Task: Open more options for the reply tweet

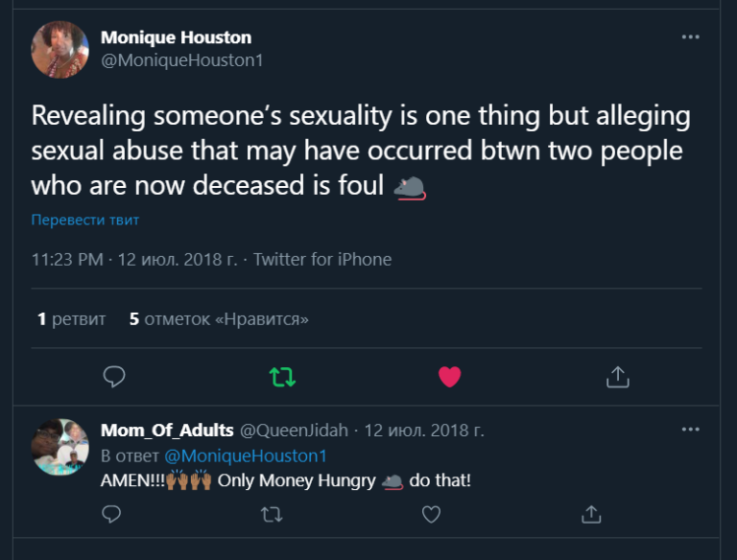Action: pyautogui.click(x=690, y=430)
